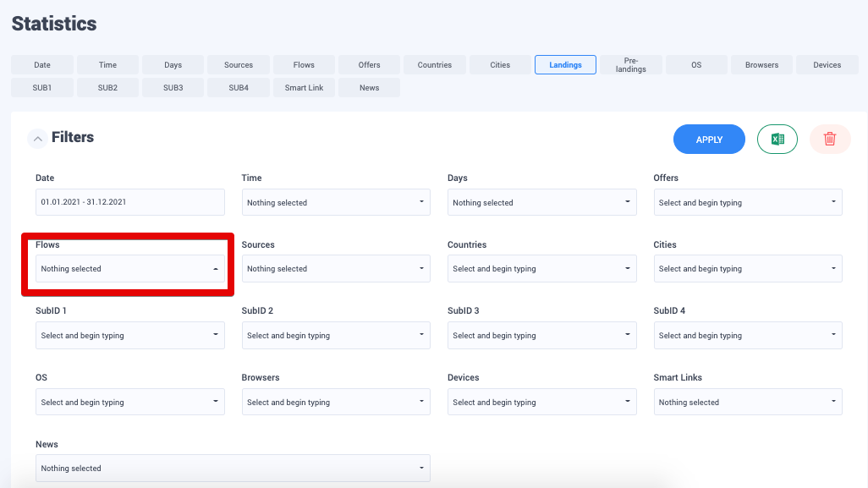The height and width of the screenshot is (488, 868).
Task: Expand the News filter dropdown
Action: [x=233, y=469]
